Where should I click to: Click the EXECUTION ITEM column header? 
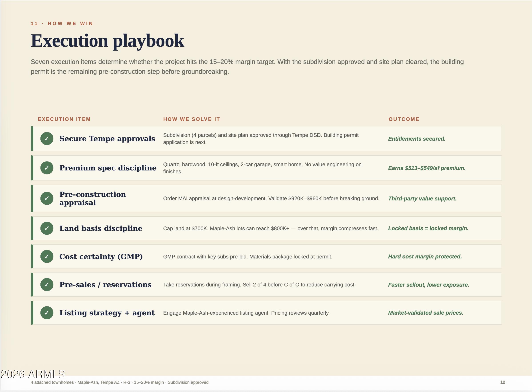[x=64, y=119]
